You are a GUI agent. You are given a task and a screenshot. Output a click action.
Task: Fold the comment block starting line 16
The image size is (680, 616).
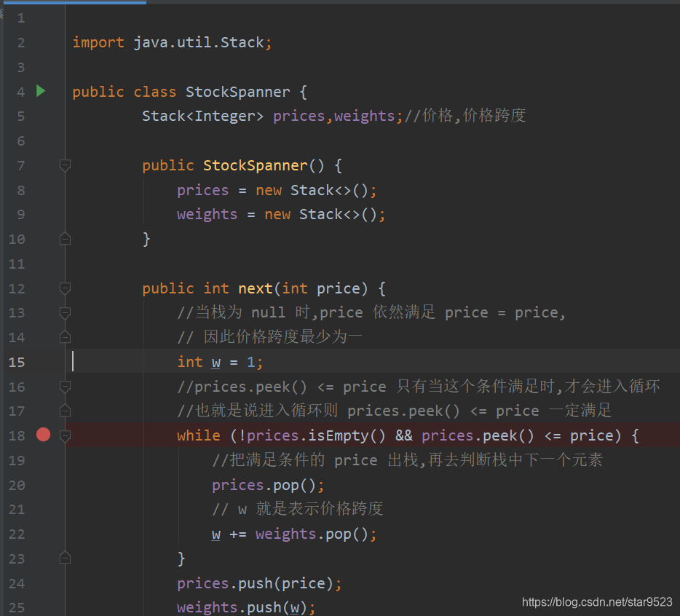point(65,386)
